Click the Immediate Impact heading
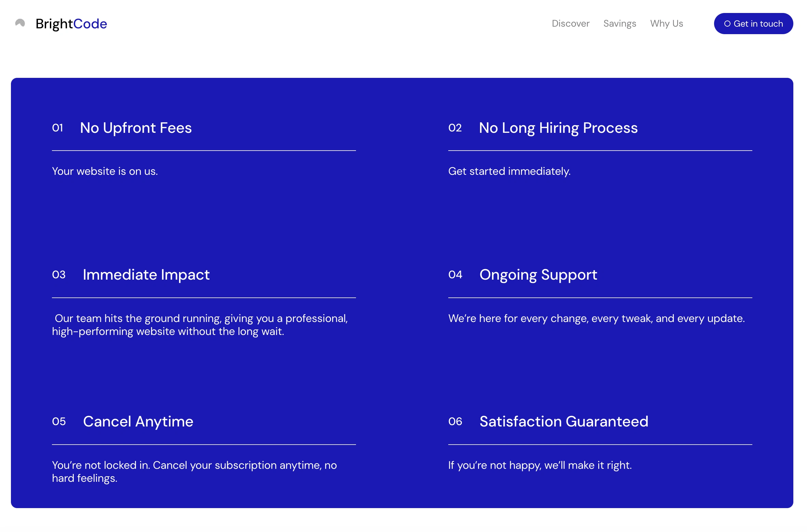Screen dimensions: 807x532 pyautogui.click(x=146, y=275)
